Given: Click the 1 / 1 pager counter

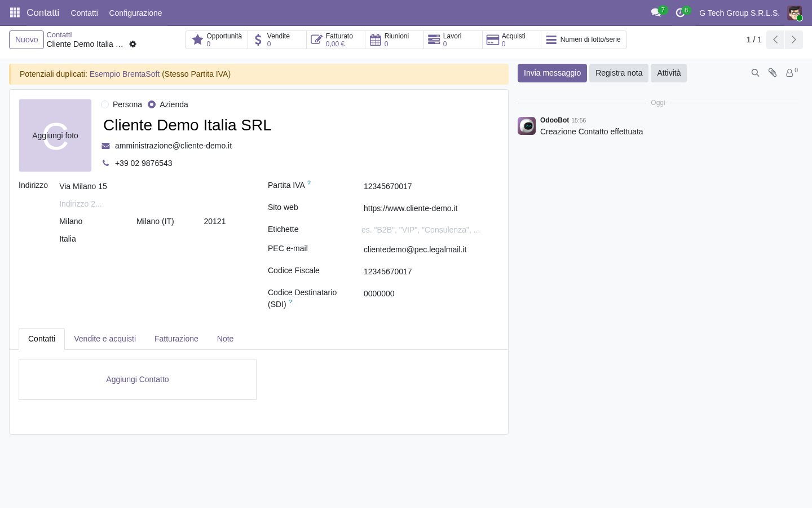Looking at the screenshot, I should [754, 40].
